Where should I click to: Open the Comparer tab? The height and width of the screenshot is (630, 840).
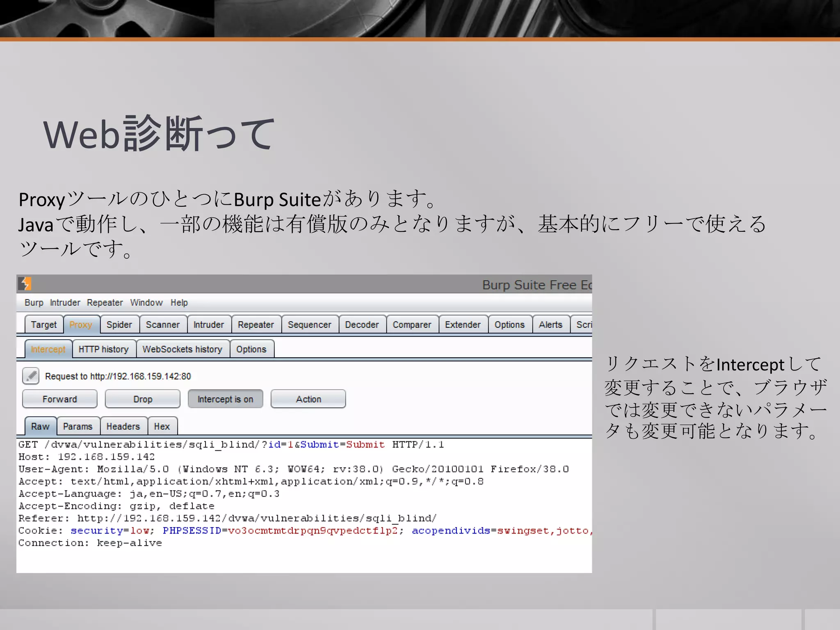click(x=412, y=324)
